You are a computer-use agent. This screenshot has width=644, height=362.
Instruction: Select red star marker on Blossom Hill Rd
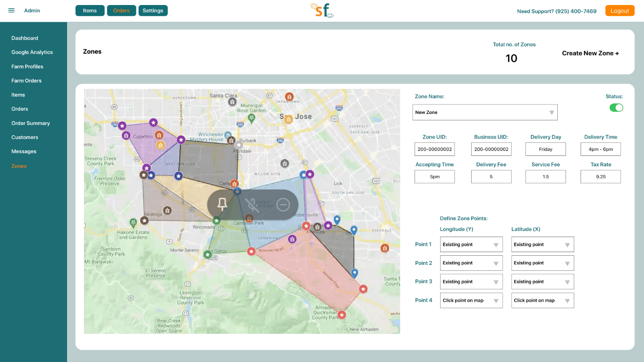(x=251, y=251)
